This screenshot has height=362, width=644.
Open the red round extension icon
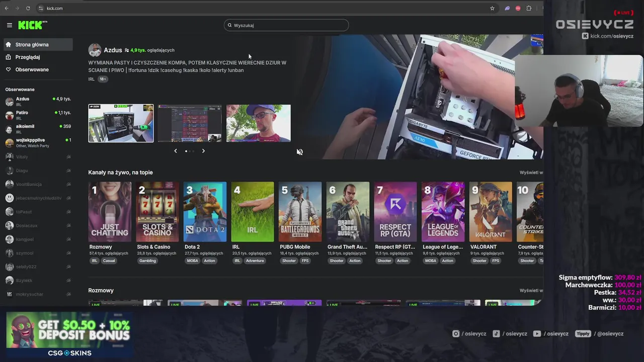coord(518,8)
